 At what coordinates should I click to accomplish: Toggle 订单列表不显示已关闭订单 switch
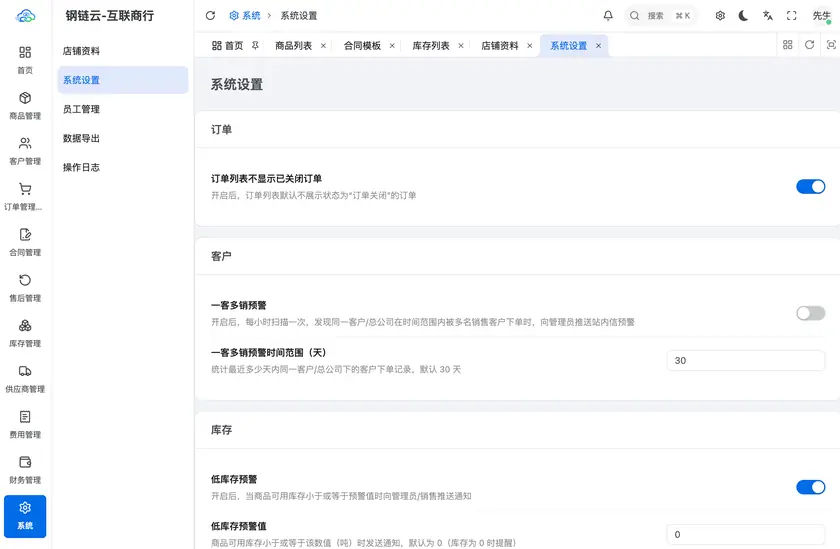pos(811,186)
